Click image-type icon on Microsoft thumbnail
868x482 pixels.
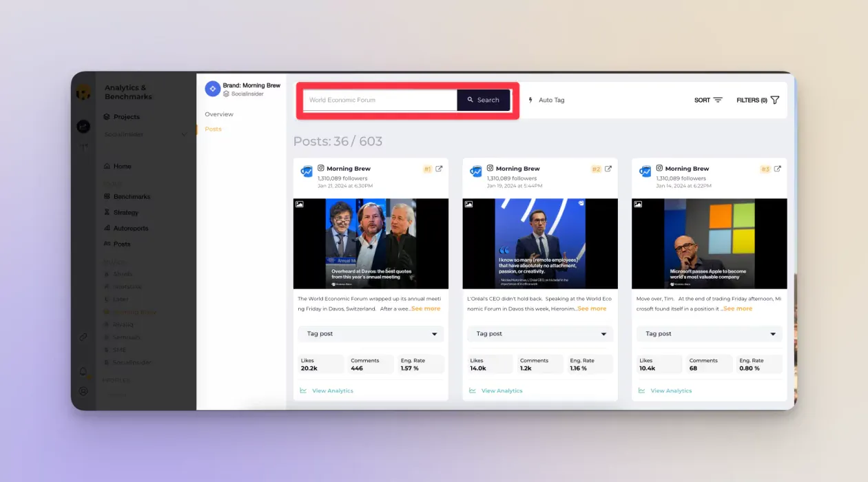(x=638, y=204)
